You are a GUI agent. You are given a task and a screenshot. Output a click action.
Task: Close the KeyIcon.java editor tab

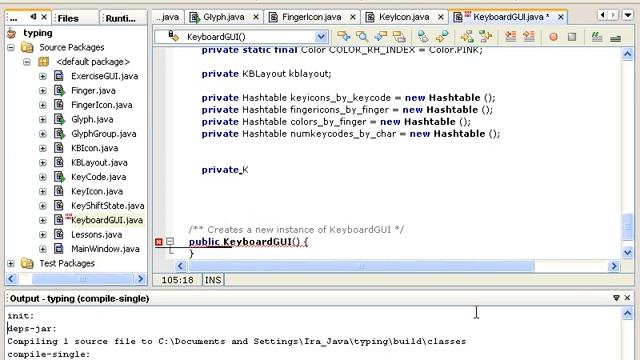441,17
